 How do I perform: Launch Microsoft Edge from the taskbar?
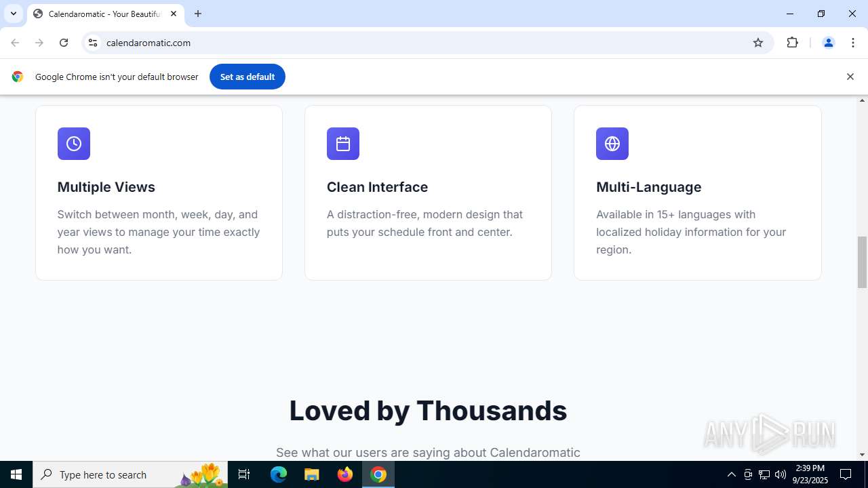[279, 474]
